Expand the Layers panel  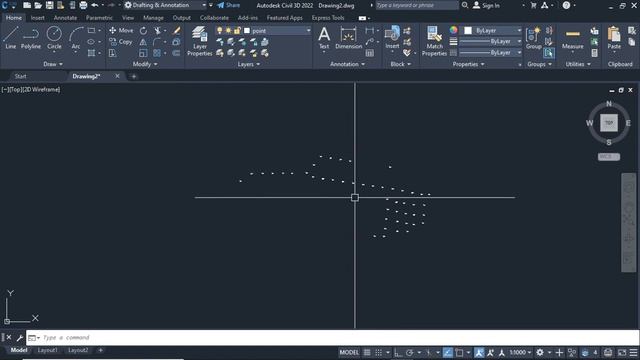249,64
